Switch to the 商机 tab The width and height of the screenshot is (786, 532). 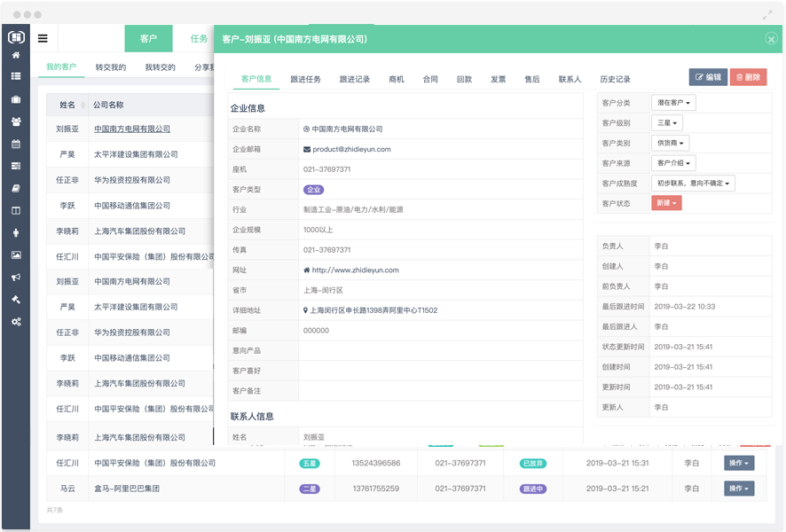(x=396, y=79)
